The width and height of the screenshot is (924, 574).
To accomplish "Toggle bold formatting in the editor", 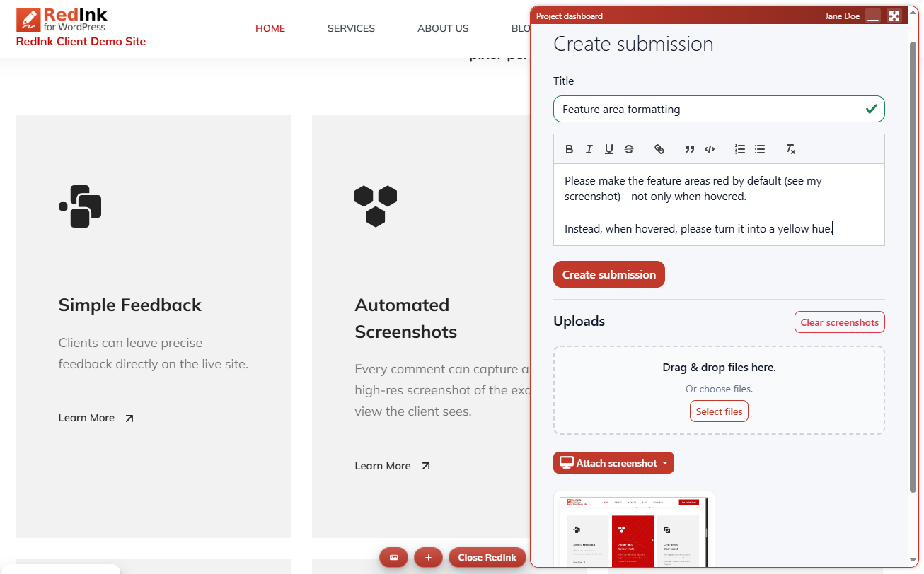I will point(569,149).
